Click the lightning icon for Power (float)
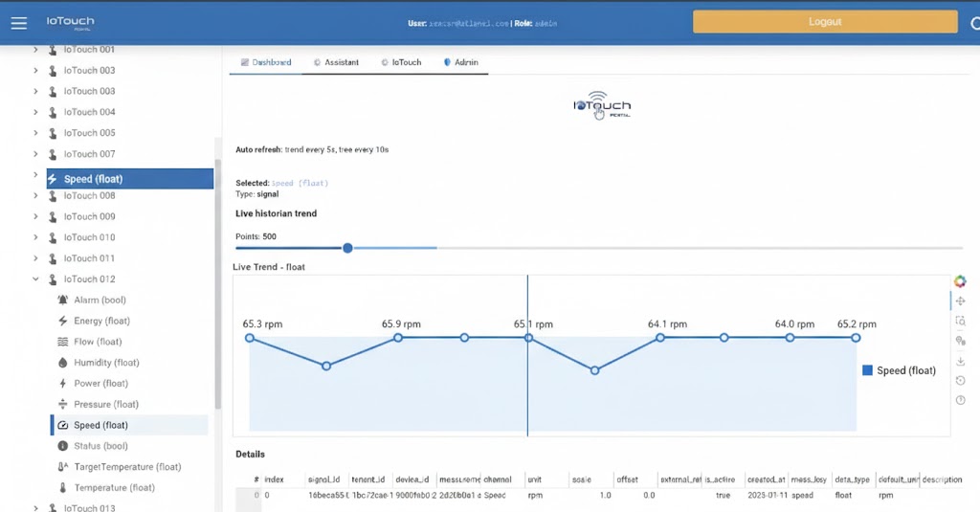The width and height of the screenshot is (980, 512). 62,383
